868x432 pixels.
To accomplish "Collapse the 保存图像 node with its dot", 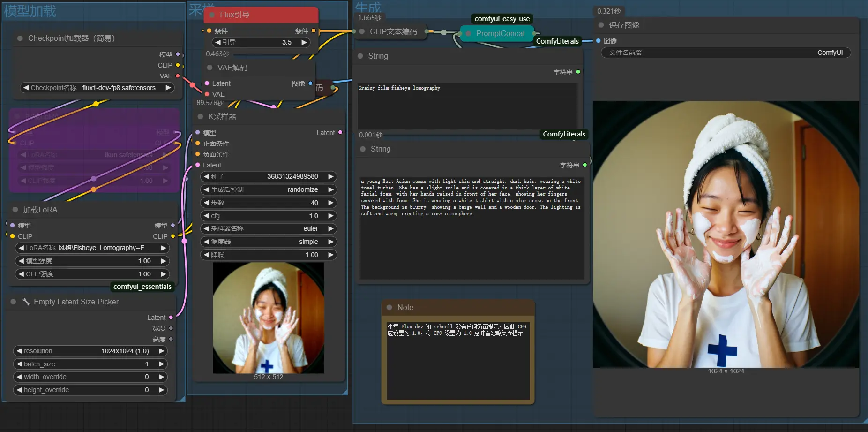I will click(x=601, y=25).
